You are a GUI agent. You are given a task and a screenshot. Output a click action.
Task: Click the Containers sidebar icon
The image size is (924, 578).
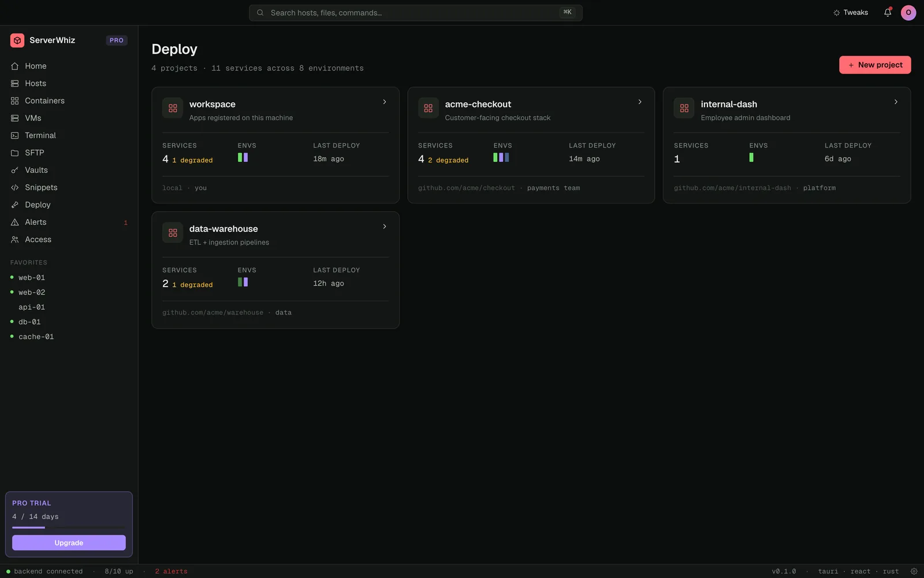point(15,101)
